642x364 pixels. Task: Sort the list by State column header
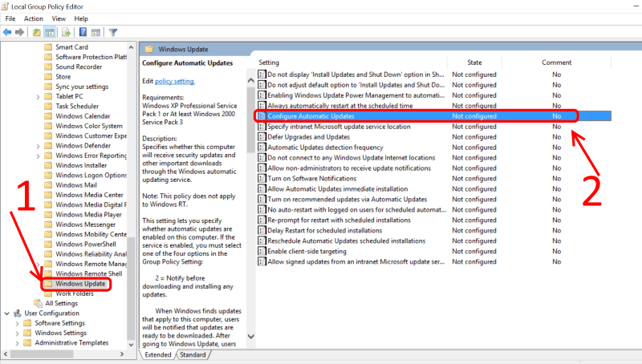[x=474, y=62]
